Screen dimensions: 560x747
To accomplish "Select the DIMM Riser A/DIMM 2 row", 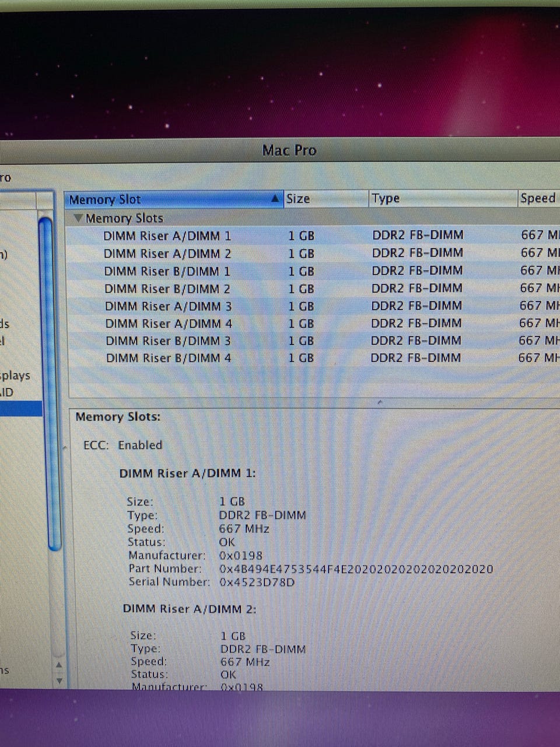I will [313, 253].
